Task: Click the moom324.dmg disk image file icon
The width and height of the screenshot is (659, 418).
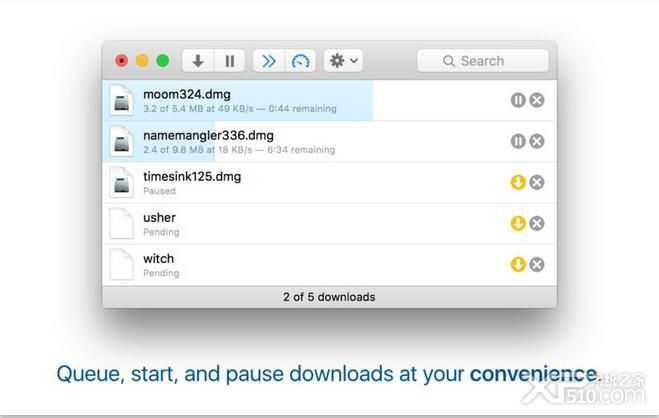Action: pos(121,100)
